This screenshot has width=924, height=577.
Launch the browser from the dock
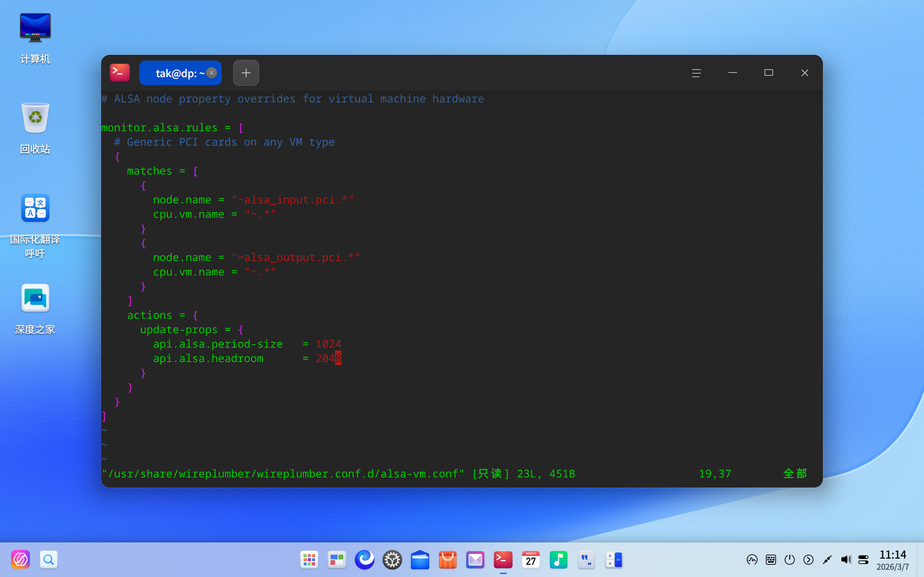(364, 560)
